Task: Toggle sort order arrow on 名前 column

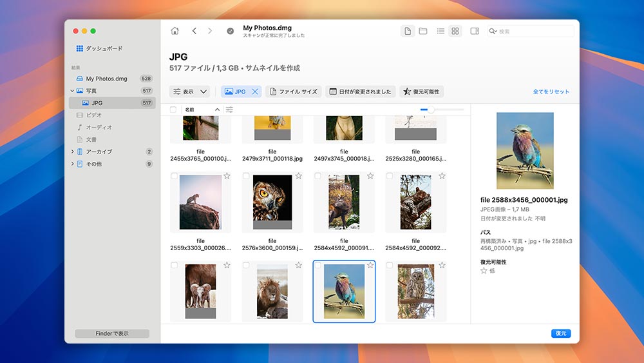Action: click(217, 110)
